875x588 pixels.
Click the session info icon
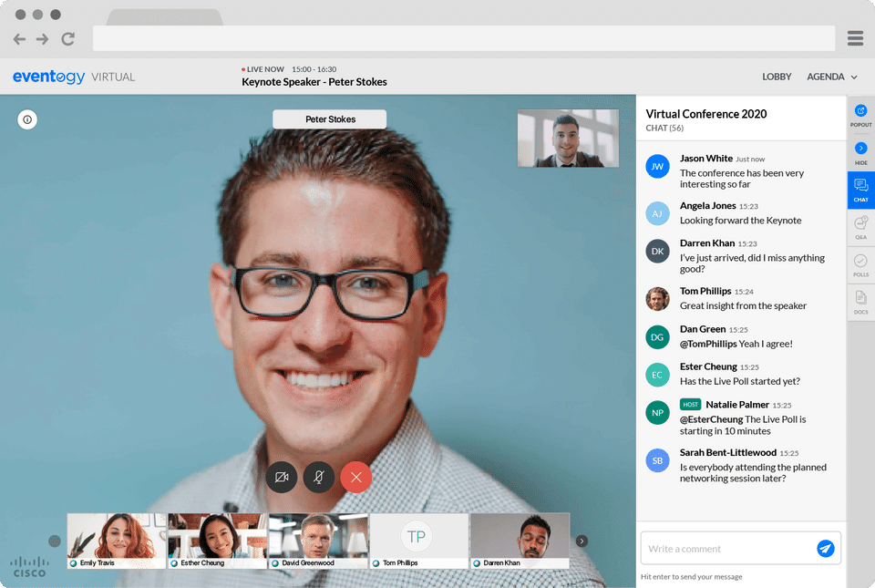click(27, 119)
